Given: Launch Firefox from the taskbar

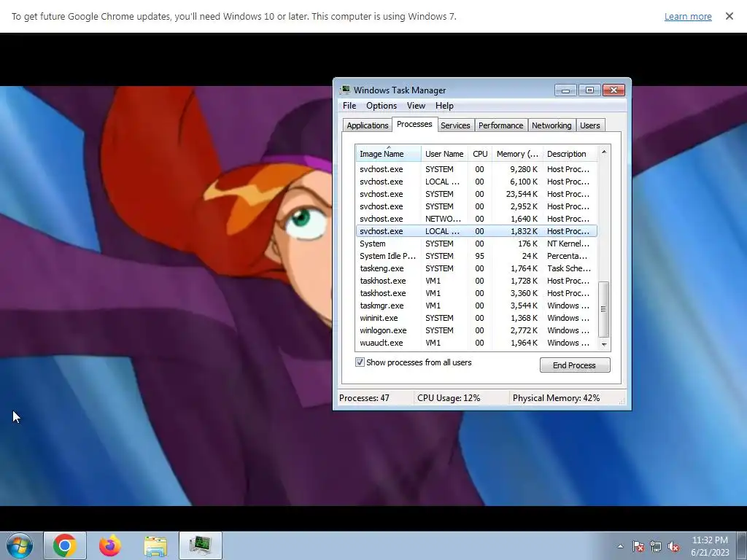Looking at the screenshot, I should tap(109, 545).
